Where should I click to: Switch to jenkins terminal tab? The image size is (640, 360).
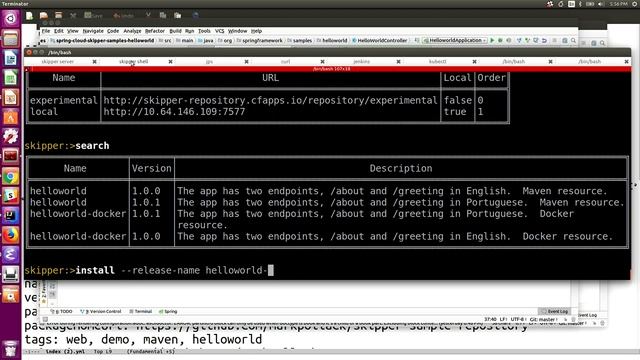[362, 62]
